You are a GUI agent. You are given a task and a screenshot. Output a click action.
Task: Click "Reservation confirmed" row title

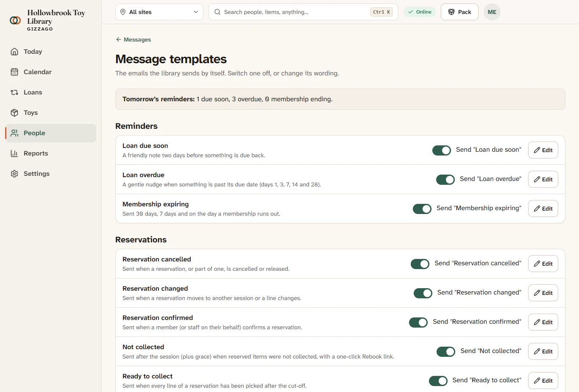click(158, 318)
